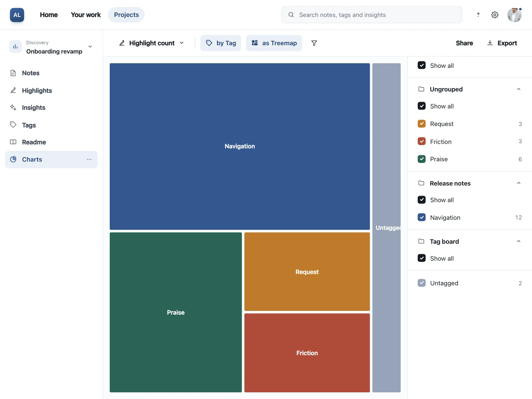Toggle Show all under Tag board
The width and height of the screenshot is (532, 399).
coord(422,258)
